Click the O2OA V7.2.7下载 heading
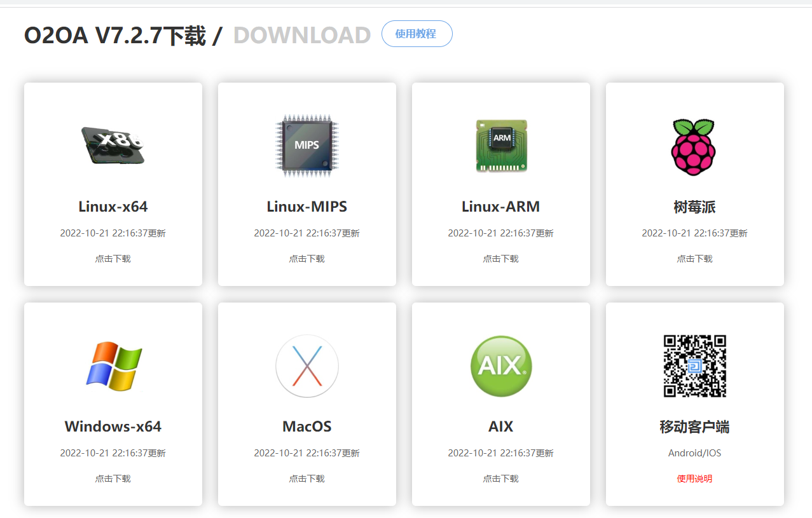812x518 pixels. coord(115,36)
